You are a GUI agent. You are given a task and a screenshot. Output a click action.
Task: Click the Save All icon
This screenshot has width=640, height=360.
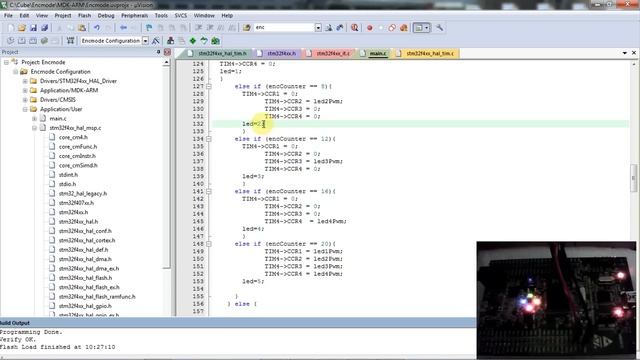pos(44,28)
